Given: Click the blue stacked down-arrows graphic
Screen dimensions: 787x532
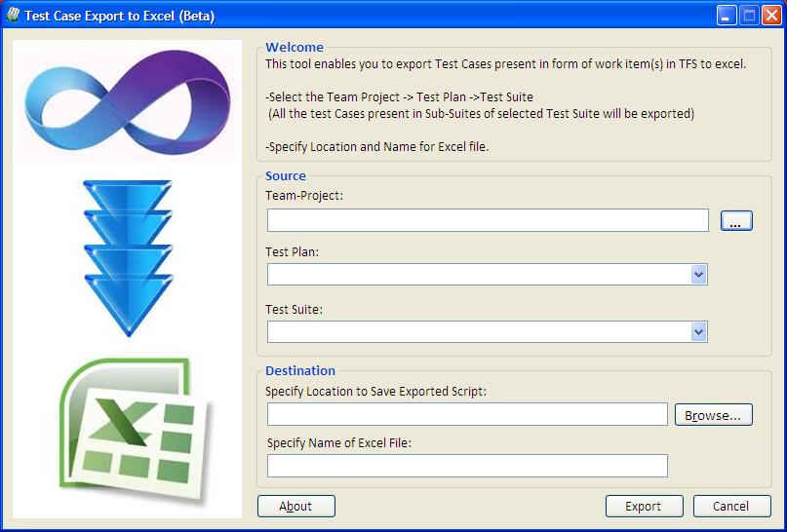Looking at the screenshot, I should point(128,258).
